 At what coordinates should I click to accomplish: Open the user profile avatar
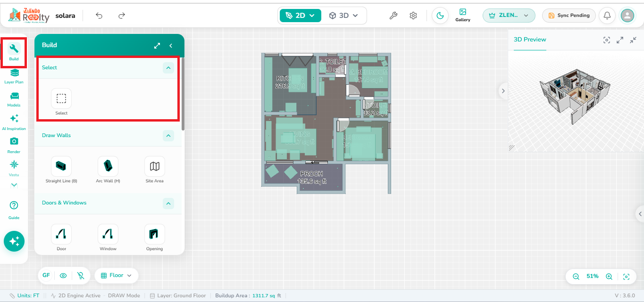(x=627, y=16)
